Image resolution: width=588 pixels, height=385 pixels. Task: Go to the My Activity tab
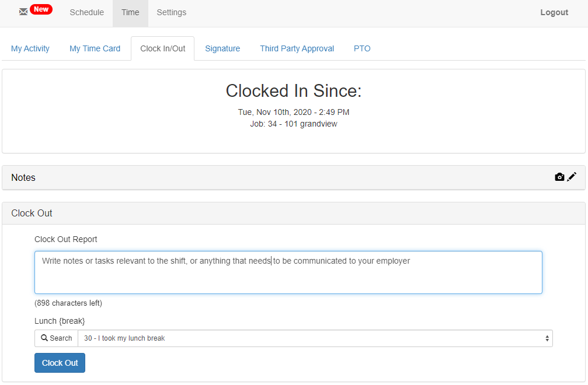point(30,48)
